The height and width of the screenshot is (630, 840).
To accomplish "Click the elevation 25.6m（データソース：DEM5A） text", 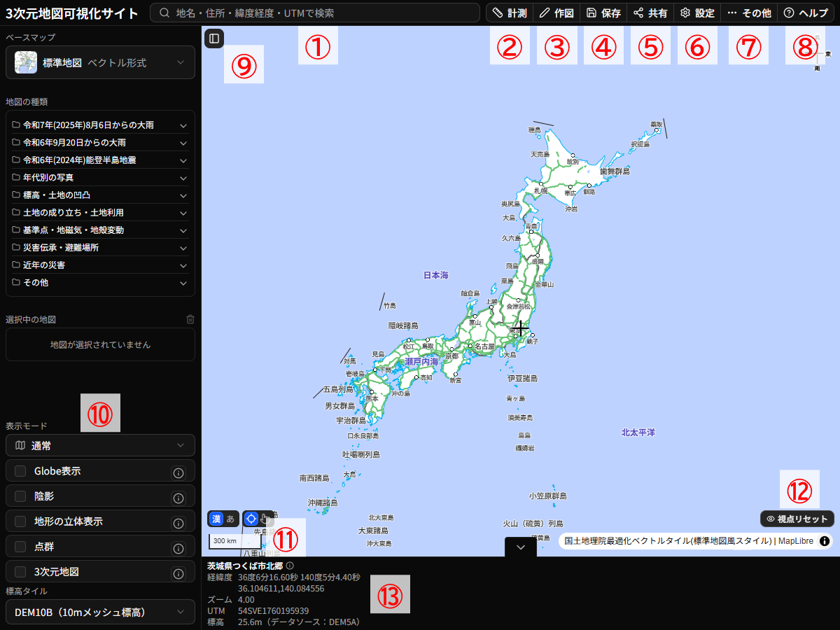I will pyautogui.click(x=298, y=622).
